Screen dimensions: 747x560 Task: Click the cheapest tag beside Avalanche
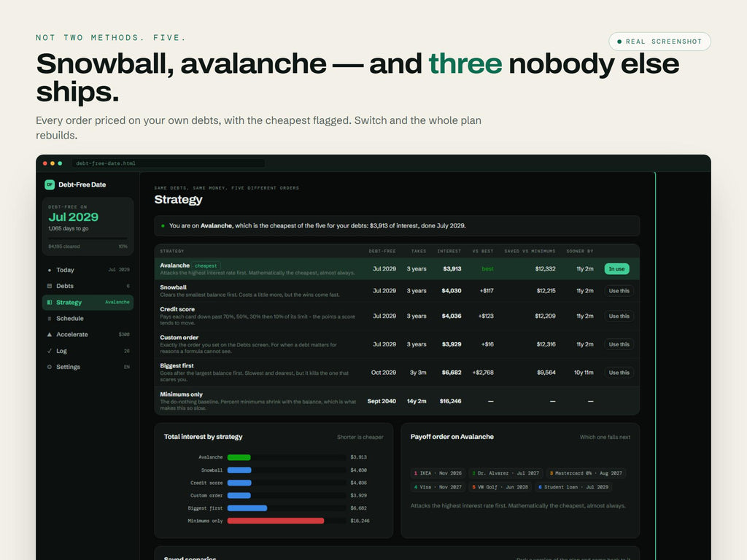click(206, 265)
